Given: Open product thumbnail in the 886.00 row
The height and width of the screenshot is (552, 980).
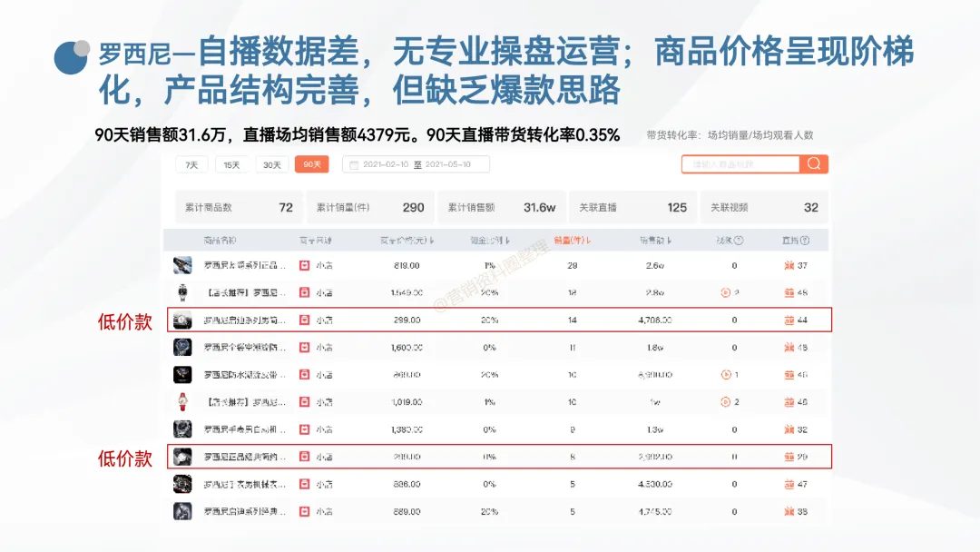Looking at the screenshot, I should pyautogui.click(x=182, y=484).
